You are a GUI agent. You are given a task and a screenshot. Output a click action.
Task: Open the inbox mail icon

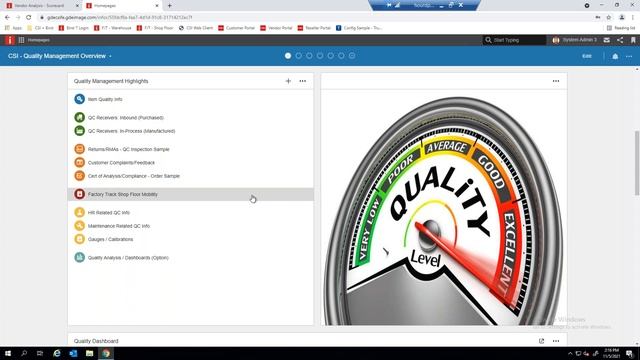[607, 40]
